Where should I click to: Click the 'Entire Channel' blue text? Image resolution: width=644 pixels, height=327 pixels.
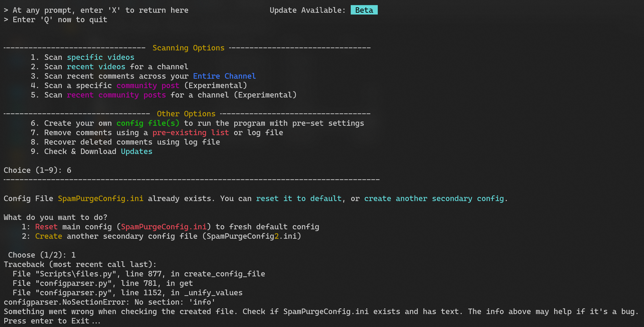point(224,76)
